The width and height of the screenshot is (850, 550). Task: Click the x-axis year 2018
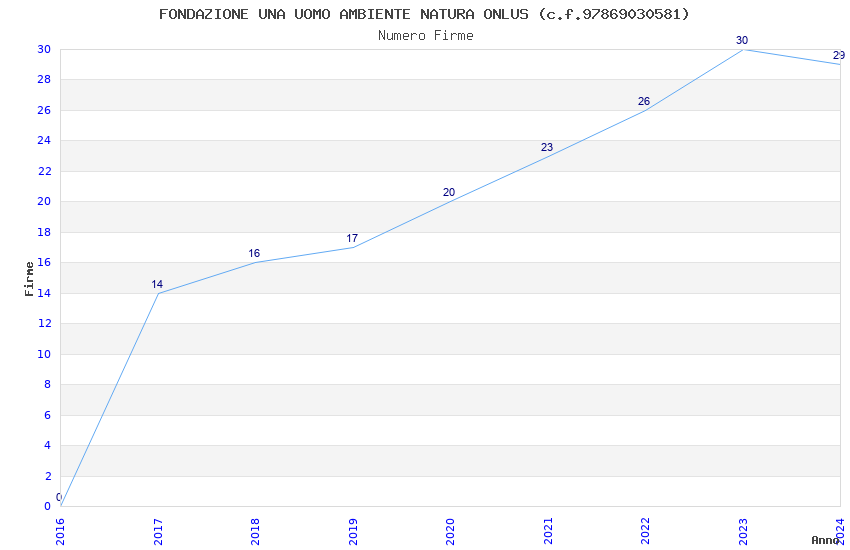(x=255, y=532)
